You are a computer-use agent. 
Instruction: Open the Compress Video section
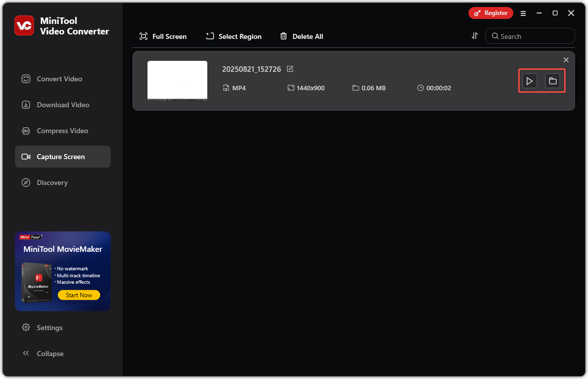63,131
